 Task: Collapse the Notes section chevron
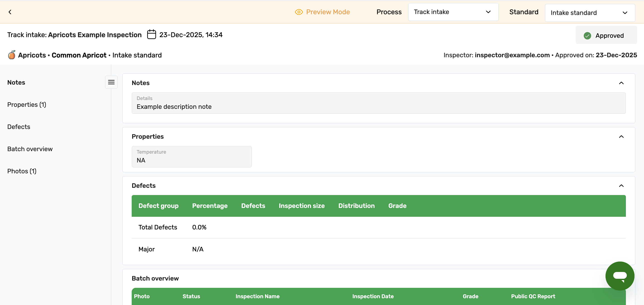click(x=621, y=83)
